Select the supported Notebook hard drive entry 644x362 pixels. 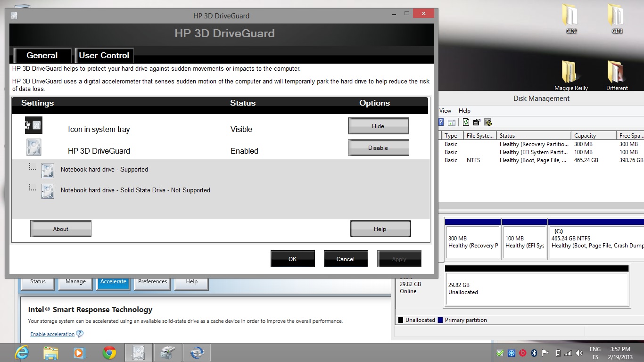point(104,170)
